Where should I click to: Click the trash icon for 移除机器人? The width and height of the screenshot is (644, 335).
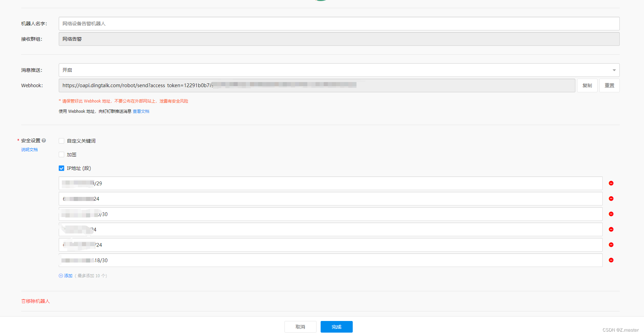23,301
